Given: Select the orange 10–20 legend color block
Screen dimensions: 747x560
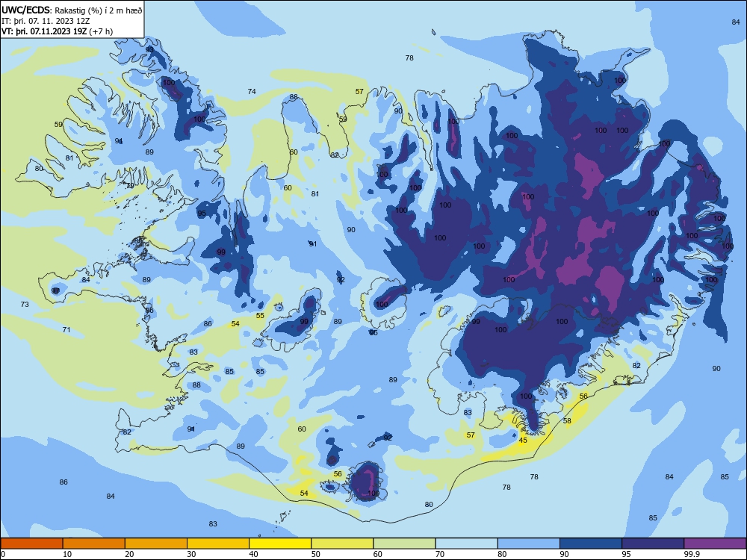Looking at the screenshot, I should click(x=94, y=544).
